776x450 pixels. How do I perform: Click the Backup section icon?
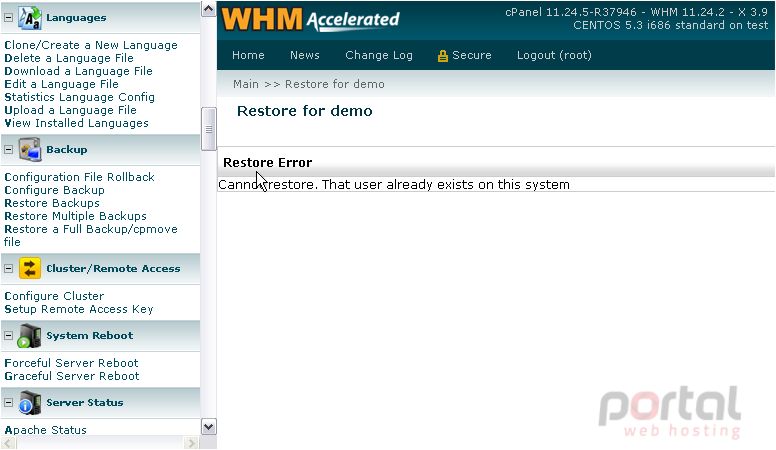click(30, 150)
